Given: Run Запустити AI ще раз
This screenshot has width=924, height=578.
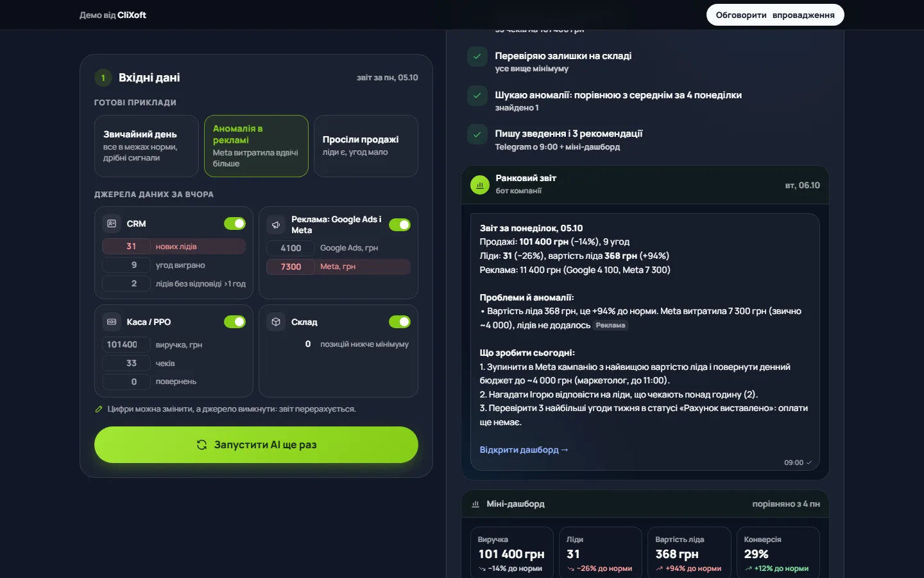Looking at the screenshot, I should 256,444.
